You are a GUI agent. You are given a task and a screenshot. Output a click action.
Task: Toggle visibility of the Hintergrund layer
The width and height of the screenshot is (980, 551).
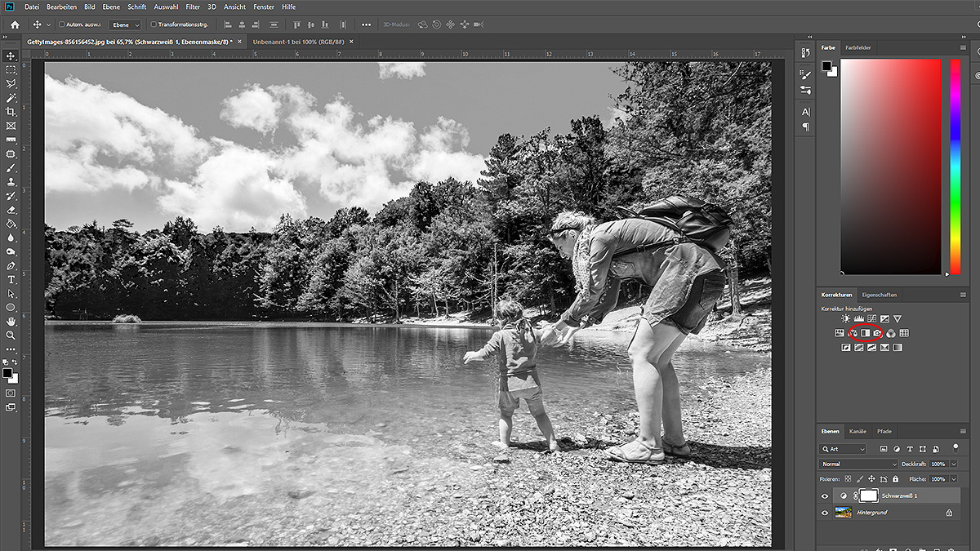(x=824, y=513)
